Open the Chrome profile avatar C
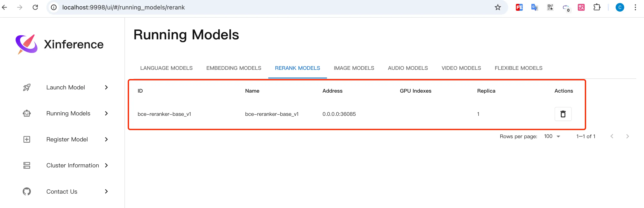The width and height of the screenshot is (644, 208). click(620, 7)
